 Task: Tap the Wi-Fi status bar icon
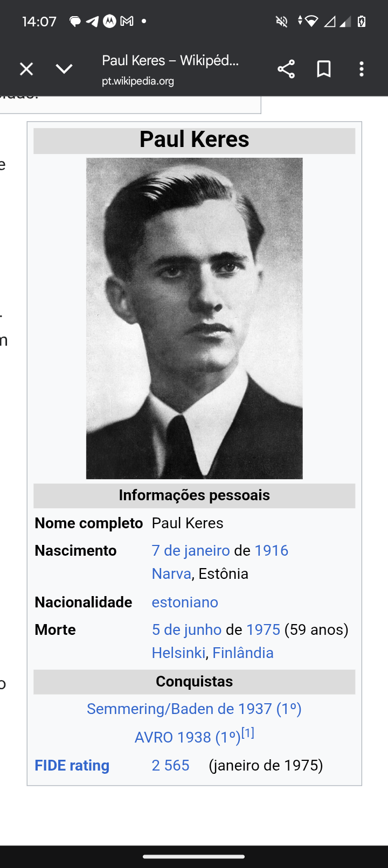click(x=311, y=22)
